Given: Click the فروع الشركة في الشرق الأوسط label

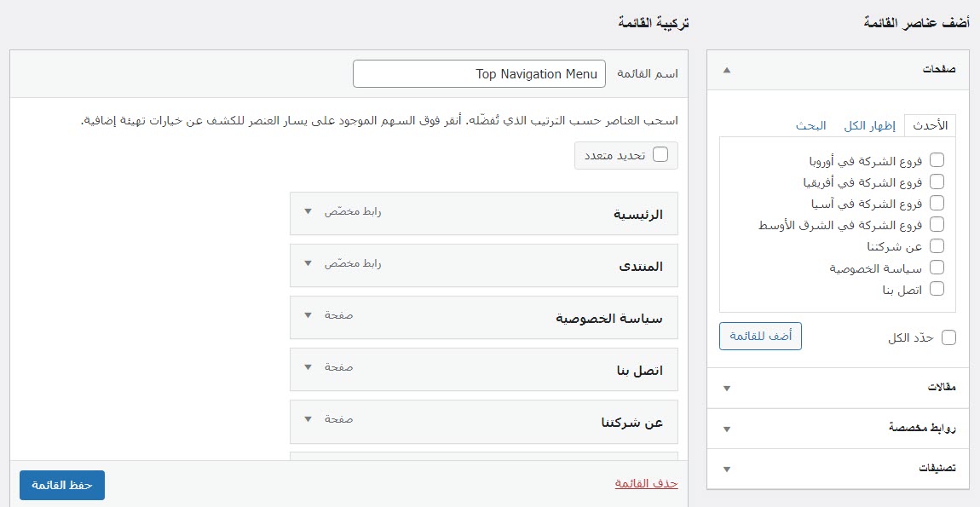Looking at the screenshot, I should coord(840,224).
